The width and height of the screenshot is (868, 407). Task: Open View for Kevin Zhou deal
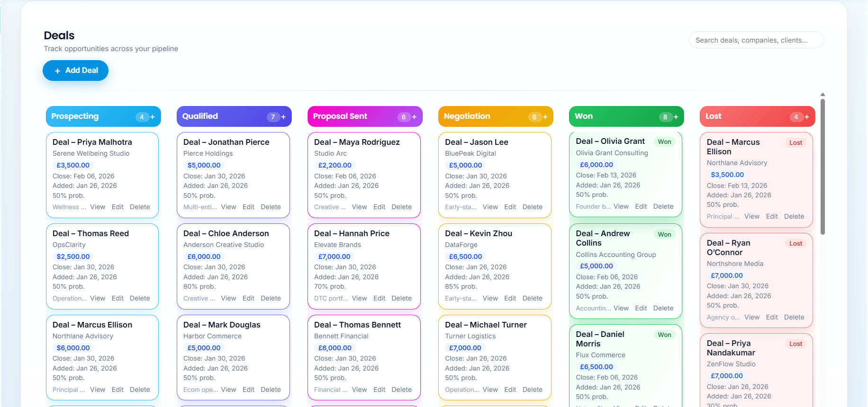pyautogui.click(x=490, y=298)
